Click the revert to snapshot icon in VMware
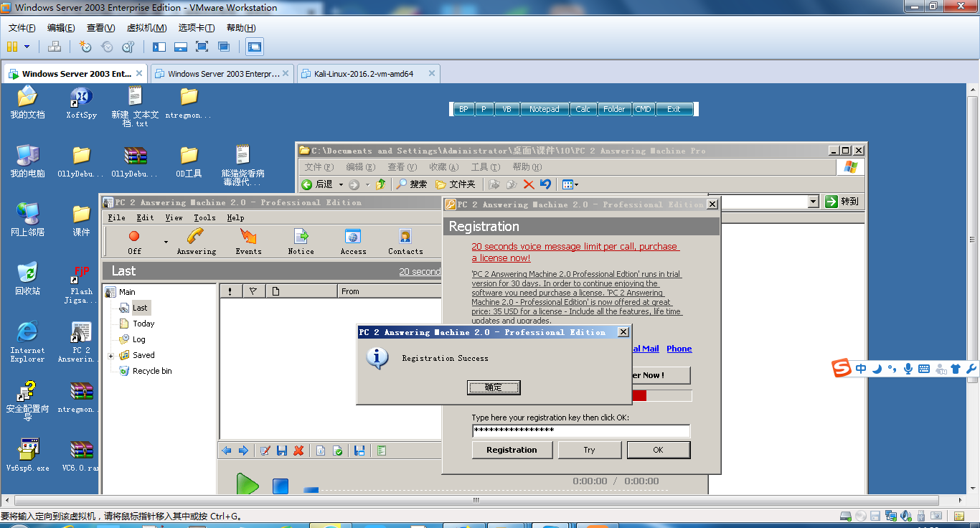 pos(107,47)
